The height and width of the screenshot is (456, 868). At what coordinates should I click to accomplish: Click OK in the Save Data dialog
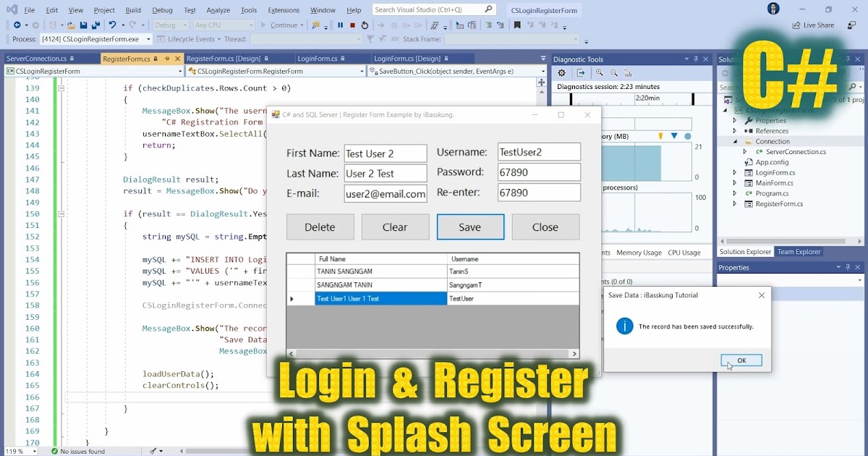741,360
